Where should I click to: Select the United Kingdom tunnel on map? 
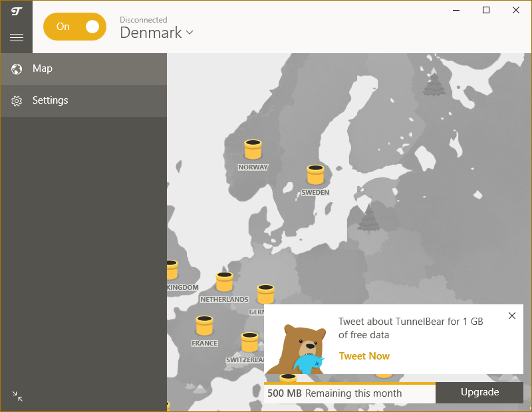pos(172,270)
